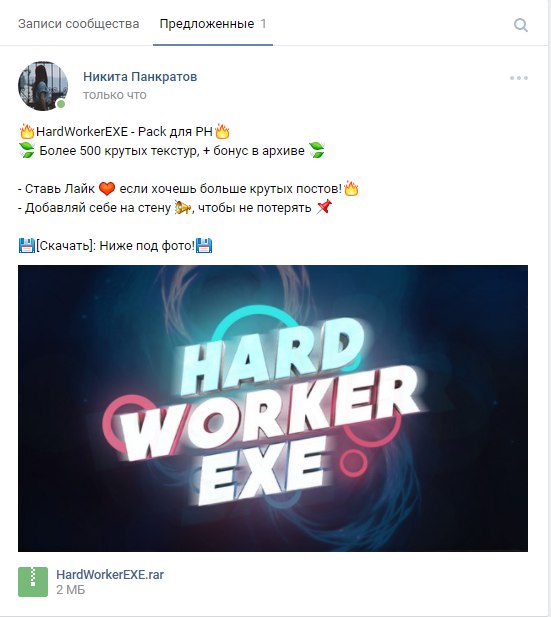Download the HardWorkerEXE.rar file link

(x=110, y=575)
